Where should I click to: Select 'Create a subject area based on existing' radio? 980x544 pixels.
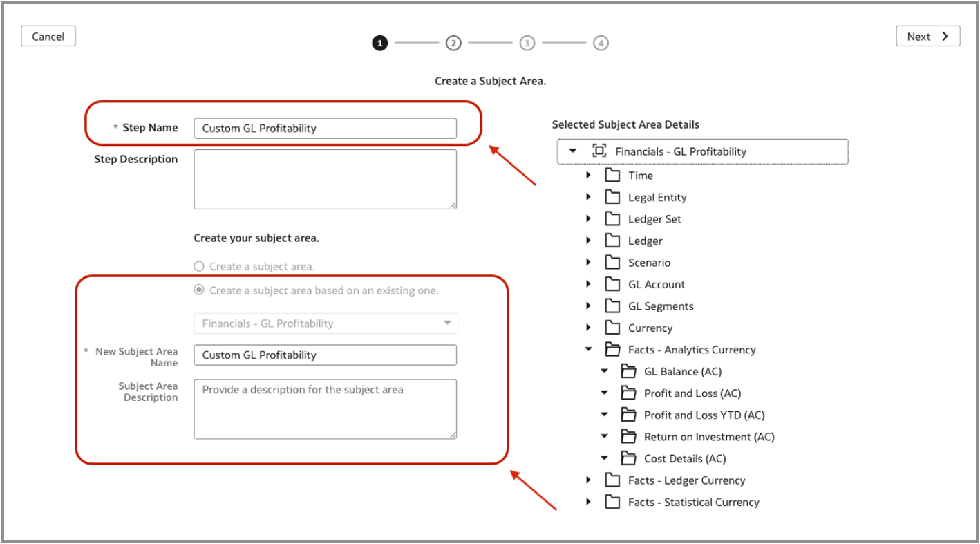[x=199, y=290]
